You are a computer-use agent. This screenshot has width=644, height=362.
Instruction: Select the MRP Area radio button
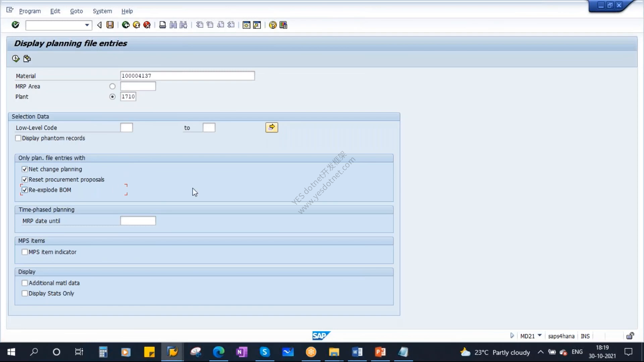pos(112,86)
